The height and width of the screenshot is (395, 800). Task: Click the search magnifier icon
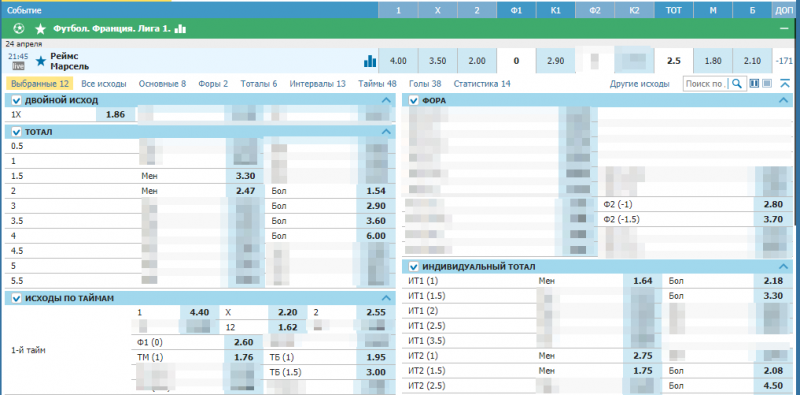pyautogui.click(x=736, y=84)
